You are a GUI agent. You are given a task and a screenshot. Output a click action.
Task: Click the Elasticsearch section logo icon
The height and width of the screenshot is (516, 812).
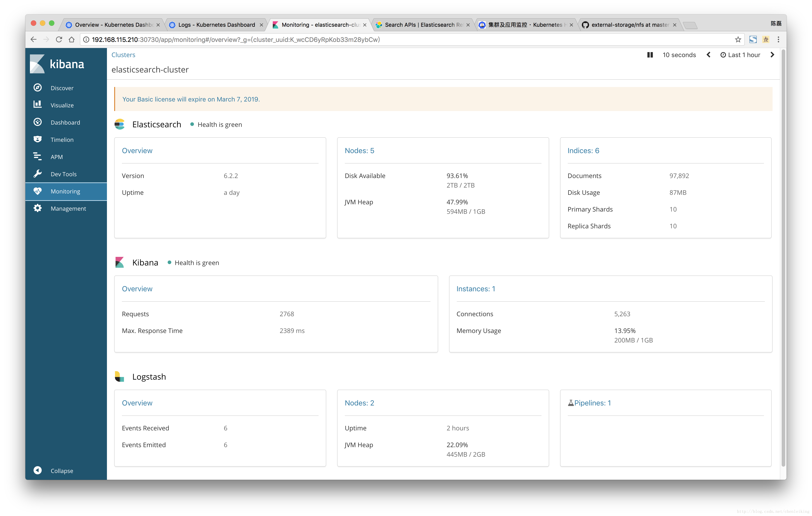click(119, 124)
